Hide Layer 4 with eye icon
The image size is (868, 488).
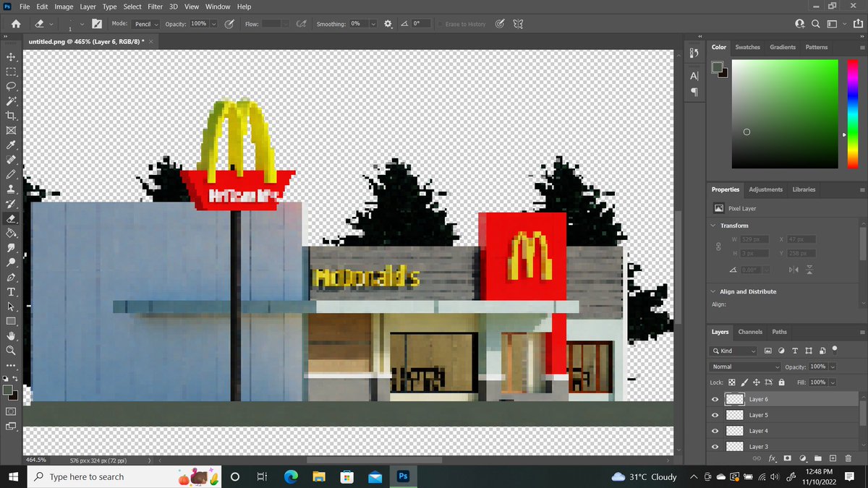click(x=715, y=431)
